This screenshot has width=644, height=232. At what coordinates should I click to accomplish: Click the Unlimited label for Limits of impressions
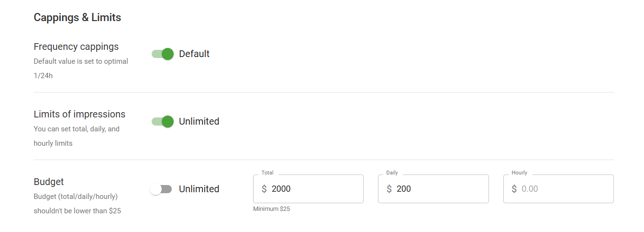[x=199, y=122]
